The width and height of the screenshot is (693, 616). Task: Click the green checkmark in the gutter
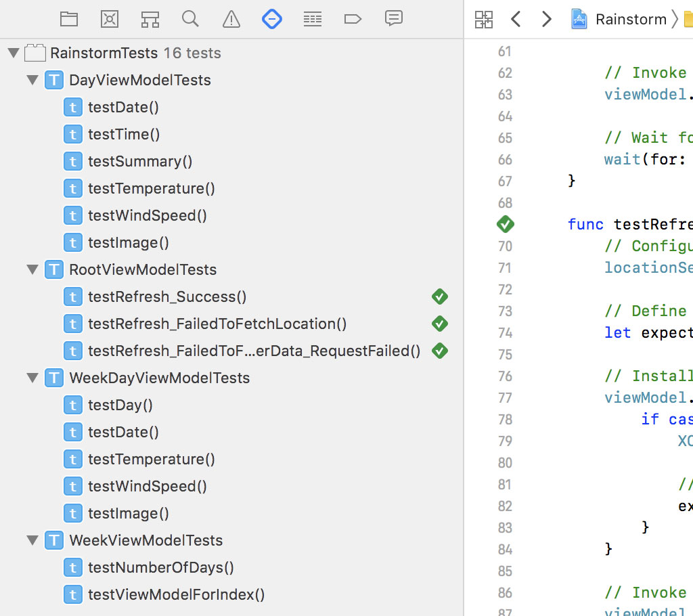coord(505,224)
